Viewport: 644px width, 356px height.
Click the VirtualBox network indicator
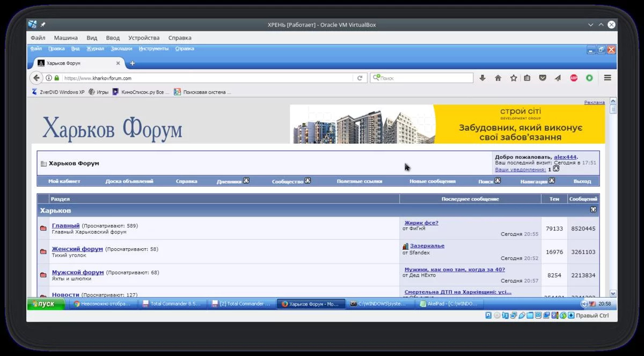point(514,315)
